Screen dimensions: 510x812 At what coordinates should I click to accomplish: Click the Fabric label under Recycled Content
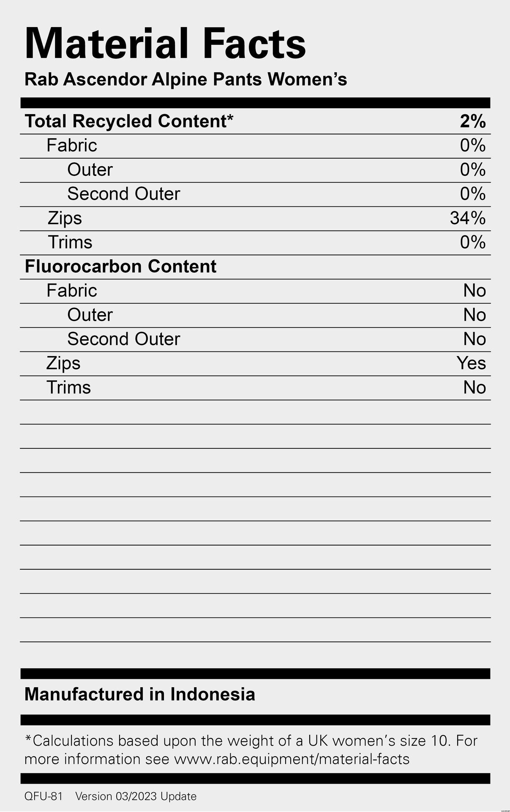(x=72, y=145)
